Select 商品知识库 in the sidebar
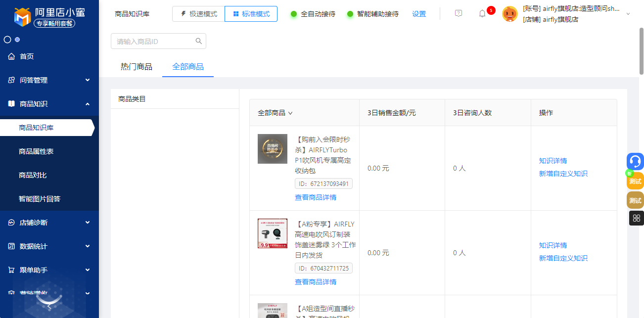Viewport: 644px width, 318px height. point(47,128)
